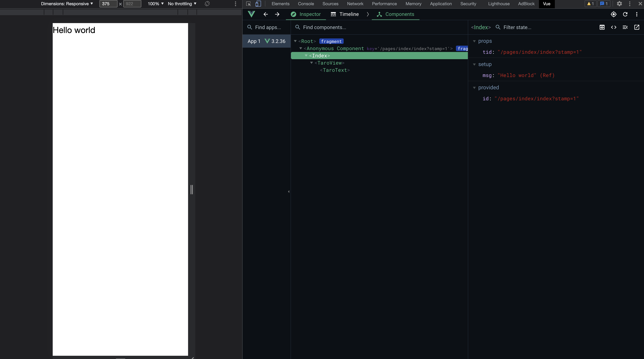The width and height of the screenshot is (644, 359).
Task: Collapse the setup section
Action: coord(474,64)
